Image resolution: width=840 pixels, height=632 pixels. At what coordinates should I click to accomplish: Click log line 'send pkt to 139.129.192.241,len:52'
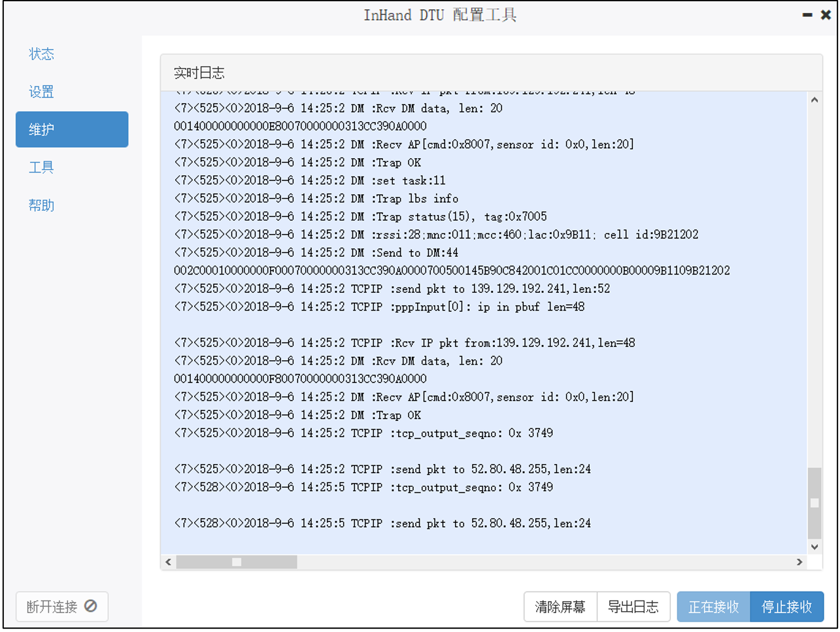[392, 289]
